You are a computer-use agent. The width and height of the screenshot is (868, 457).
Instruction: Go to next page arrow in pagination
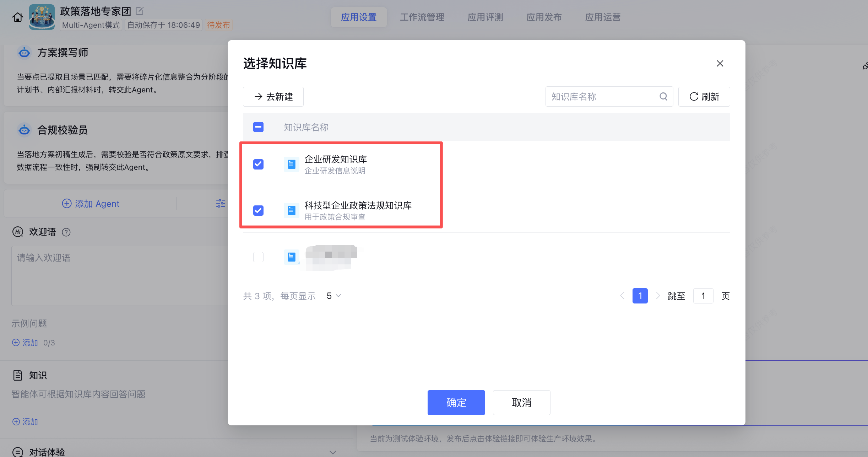(658, 296)
